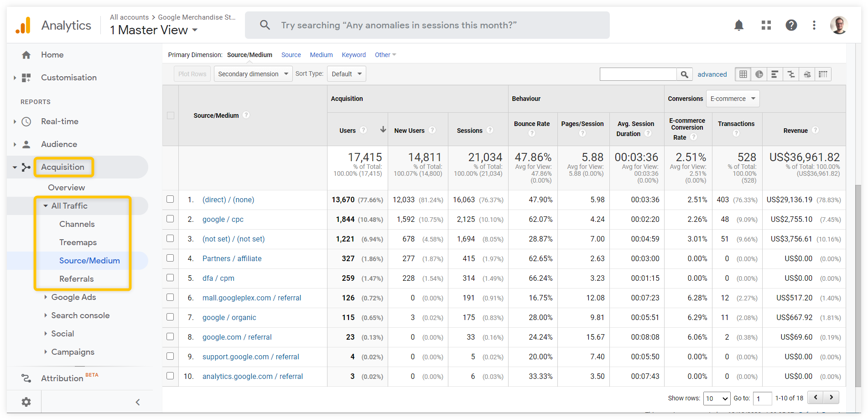
Task: Open the notifications bell
Action: tap(739, 26)
